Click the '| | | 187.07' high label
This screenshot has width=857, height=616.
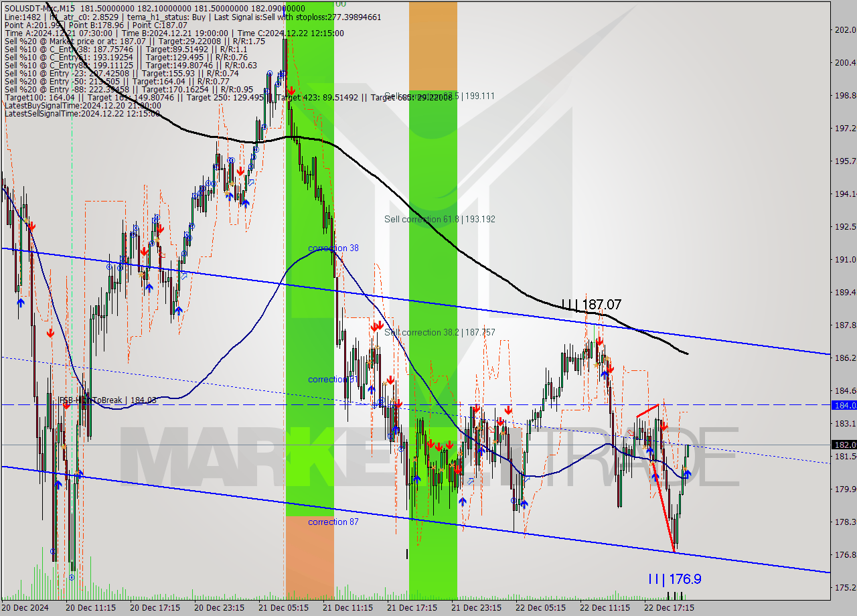(x=591, y=305)
